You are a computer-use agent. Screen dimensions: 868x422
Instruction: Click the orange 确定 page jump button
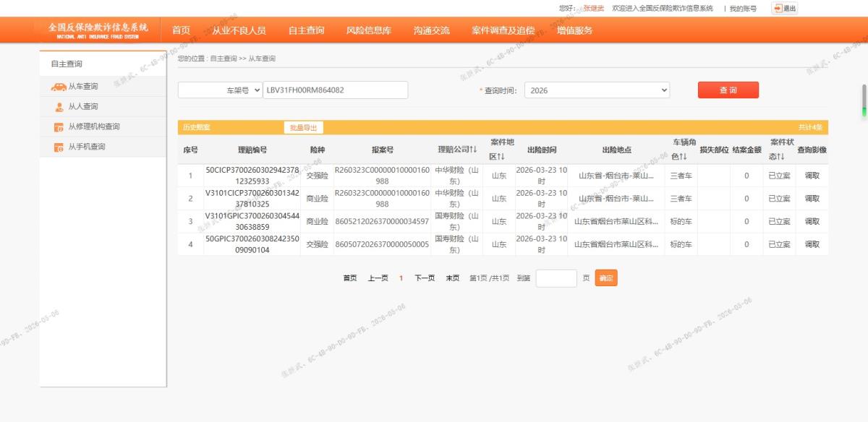606,278
